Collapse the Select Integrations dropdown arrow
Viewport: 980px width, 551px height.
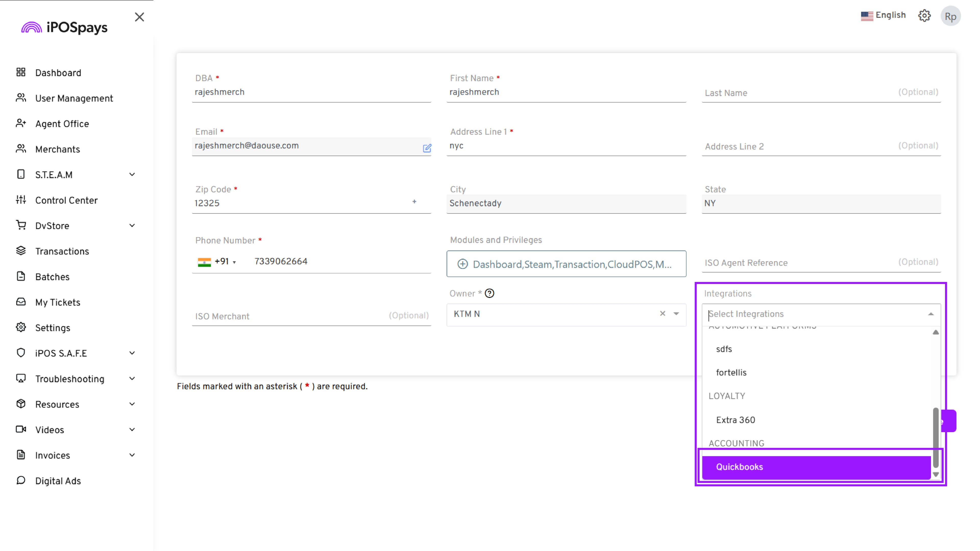pyautogui.click(x=930, y=314)
